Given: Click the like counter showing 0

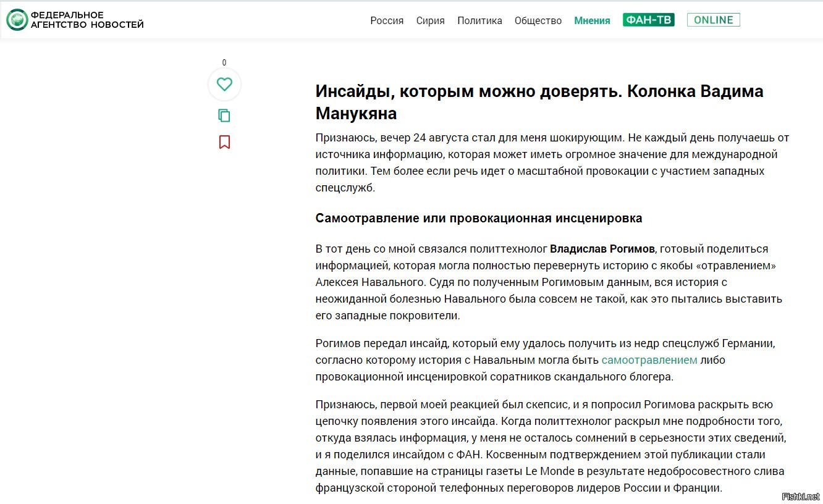Looking at the screenshot, I should click(x=224, y=62).
